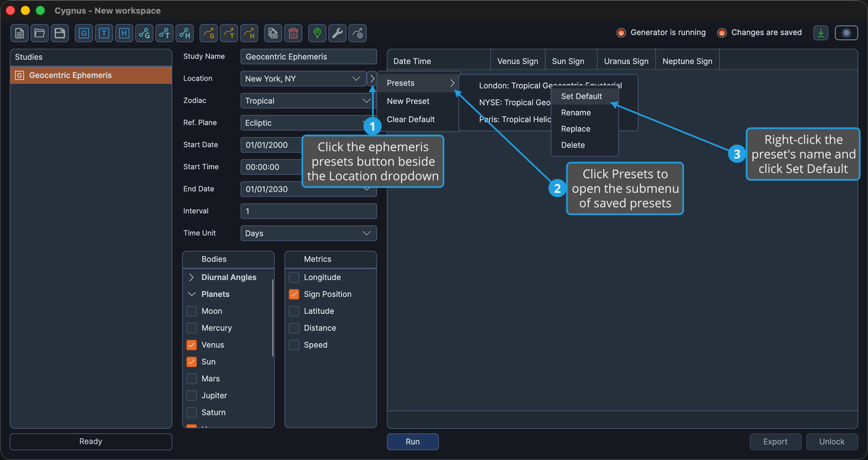The width and height of the screenshot is (868, 460).
Task: Open the End Date field dropdown
Action: click(x=367, y=189)
